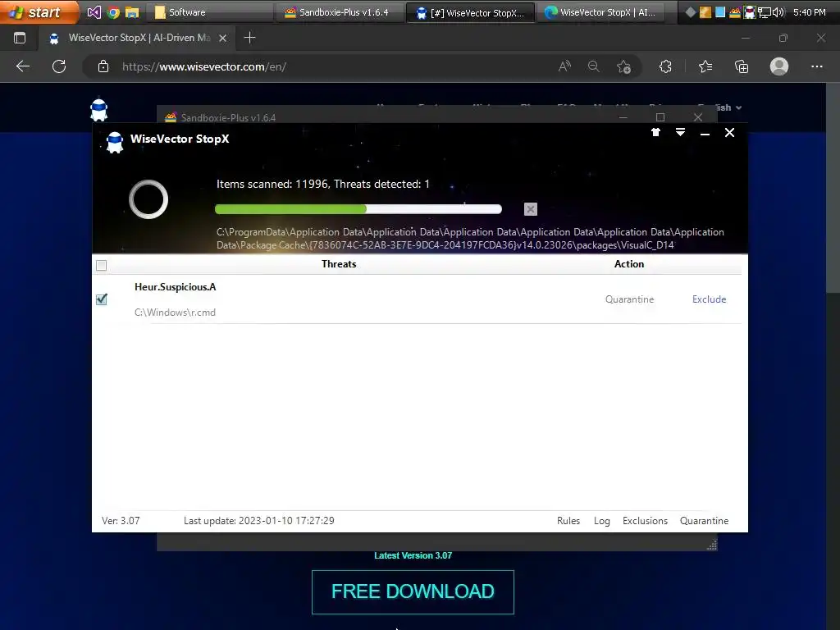Click the site lock icon in address bar

(103, 66)
